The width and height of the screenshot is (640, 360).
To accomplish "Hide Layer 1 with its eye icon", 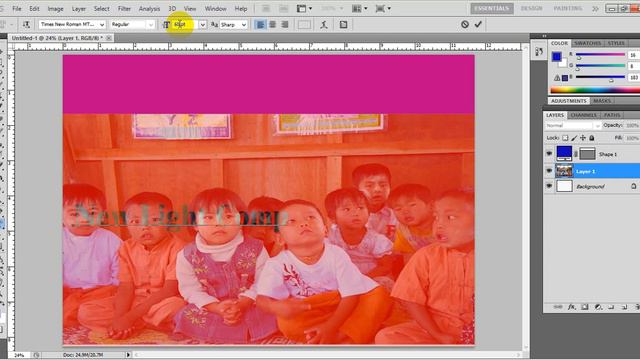I will 549,171.
